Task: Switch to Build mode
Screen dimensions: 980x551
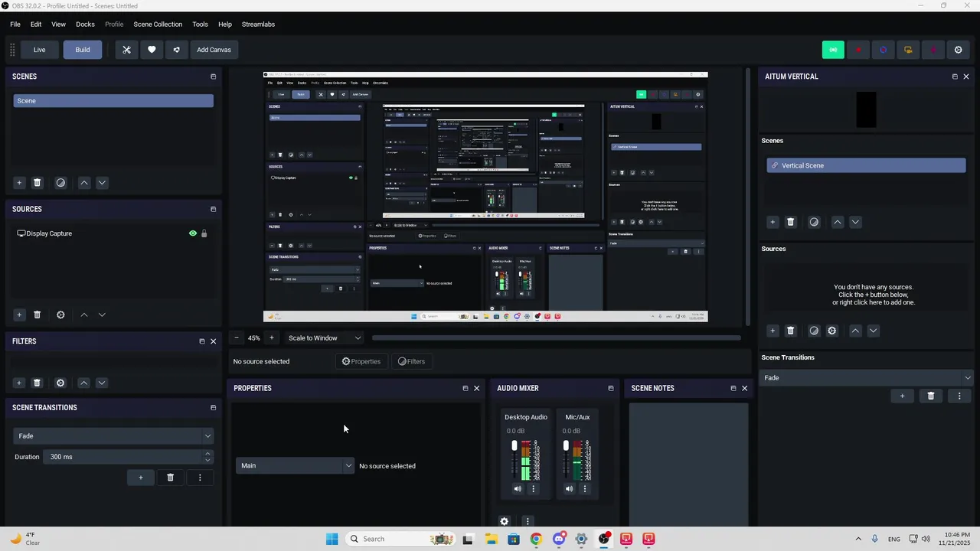Action: point(83,50)
